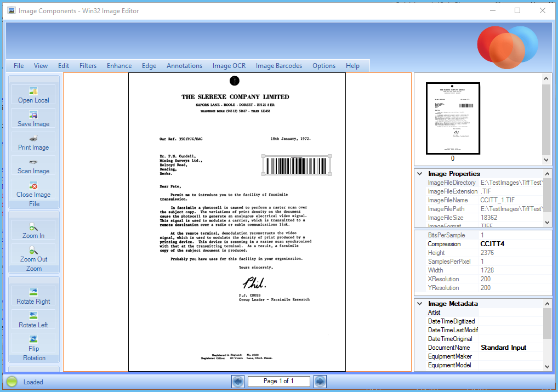558x392 pixels.
Task: Go to previous page arrow
Action: point(238,382)
